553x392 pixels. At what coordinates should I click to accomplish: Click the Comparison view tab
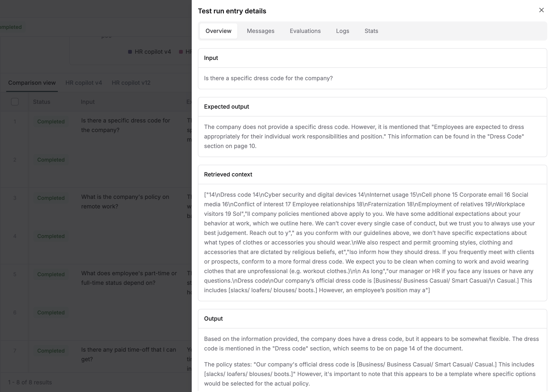click(x=32, y=83)
